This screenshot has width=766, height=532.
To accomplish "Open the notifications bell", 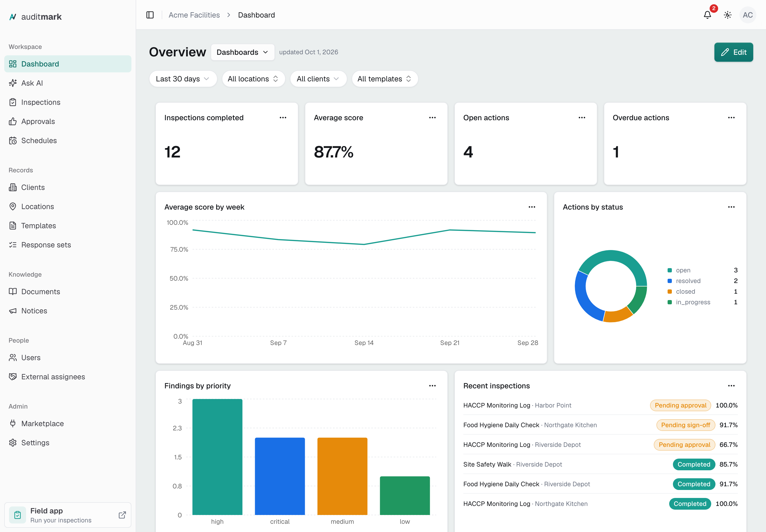I will tap(707, 15).
